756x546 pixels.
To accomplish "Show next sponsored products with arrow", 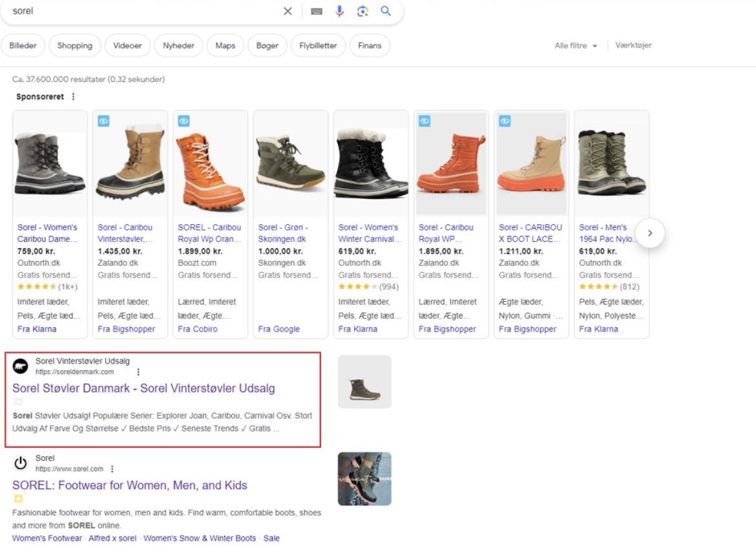I will pyautogui.click(x=650, y=233).
